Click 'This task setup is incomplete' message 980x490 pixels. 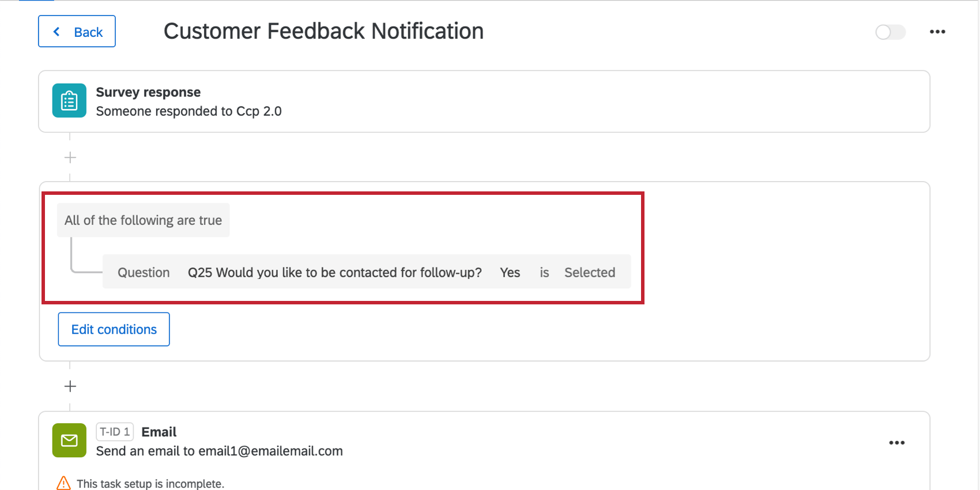[x=150, y=484]
